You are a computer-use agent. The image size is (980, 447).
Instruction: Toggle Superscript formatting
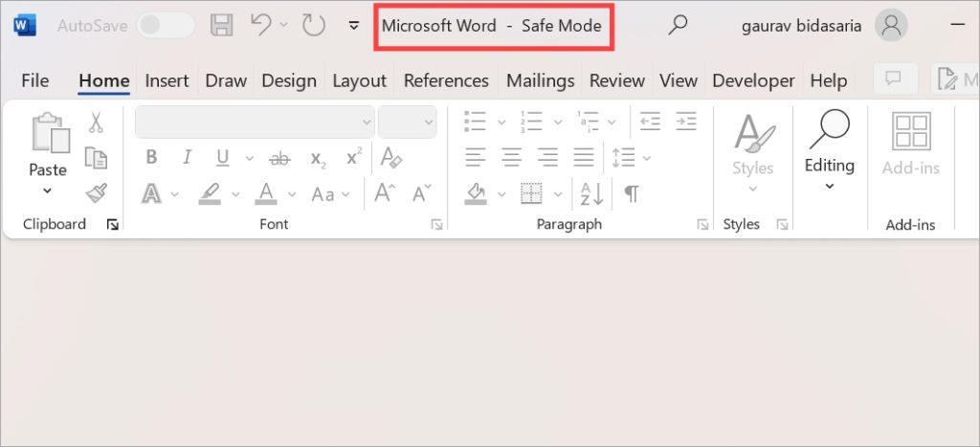pyautogui.click(x=354, y=158)
